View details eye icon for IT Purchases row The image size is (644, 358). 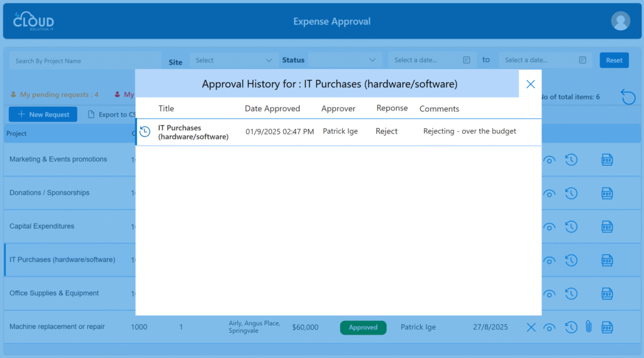549,261
